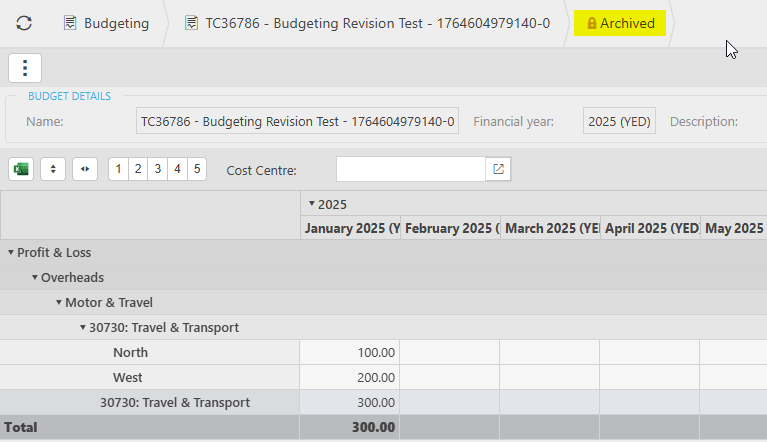This screenshot has height=442, width=767.
Task: Click the refresh icon in the breadcrumb bar
Action: click(x=24, y=23)
